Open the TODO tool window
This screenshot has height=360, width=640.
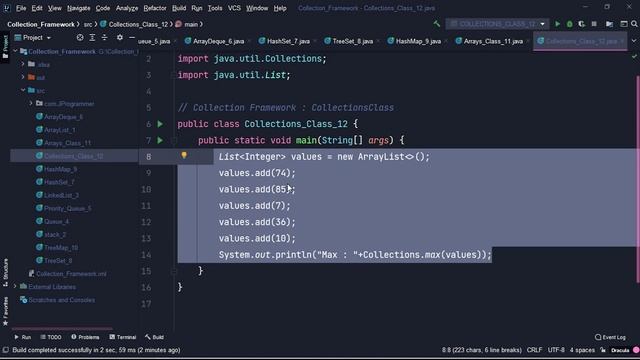tap(51, 337)
